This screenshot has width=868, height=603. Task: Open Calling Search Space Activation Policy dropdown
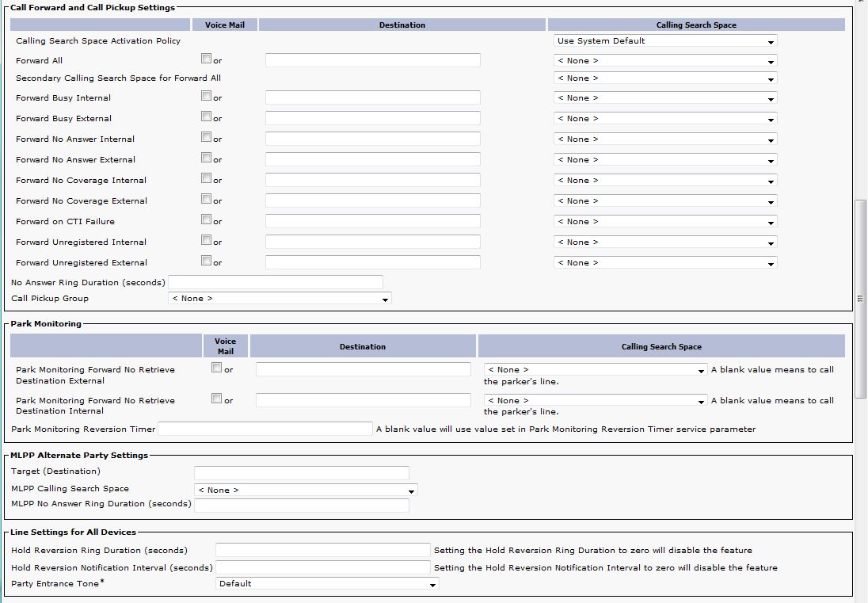coord(665,41)
